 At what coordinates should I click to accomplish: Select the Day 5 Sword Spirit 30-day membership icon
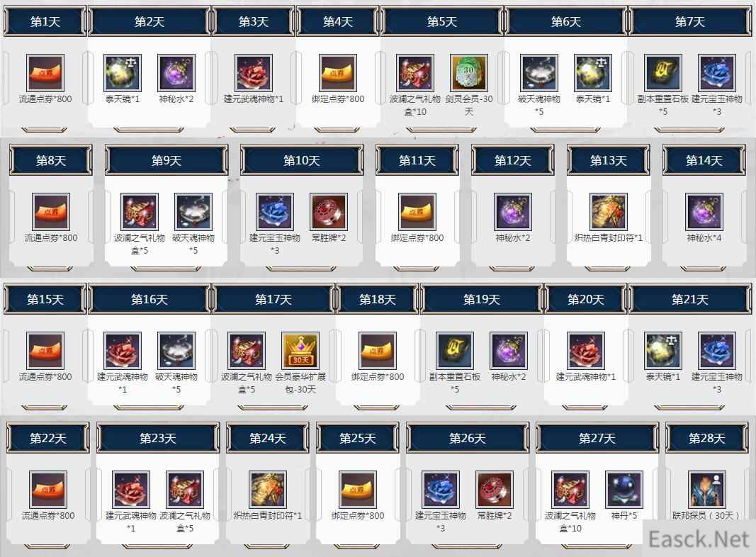468,73
